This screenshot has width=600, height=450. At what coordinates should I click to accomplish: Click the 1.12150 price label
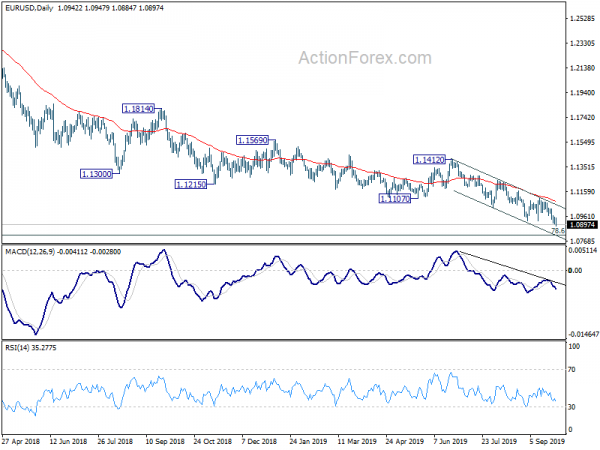pos(191,184)
